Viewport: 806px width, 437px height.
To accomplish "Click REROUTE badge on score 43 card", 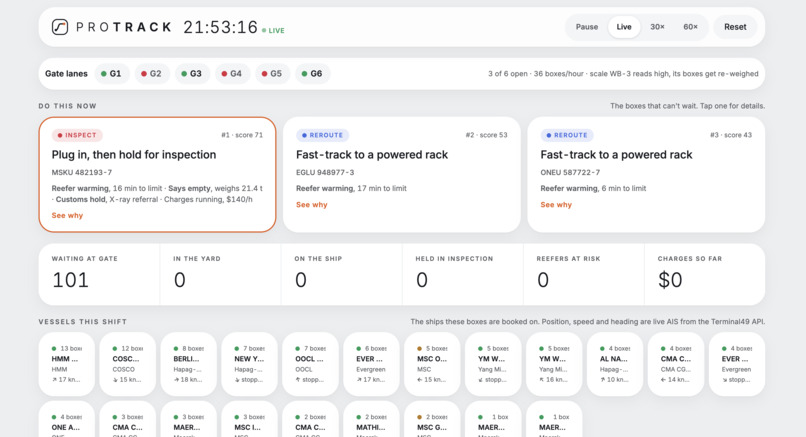I will coord(567,135).
